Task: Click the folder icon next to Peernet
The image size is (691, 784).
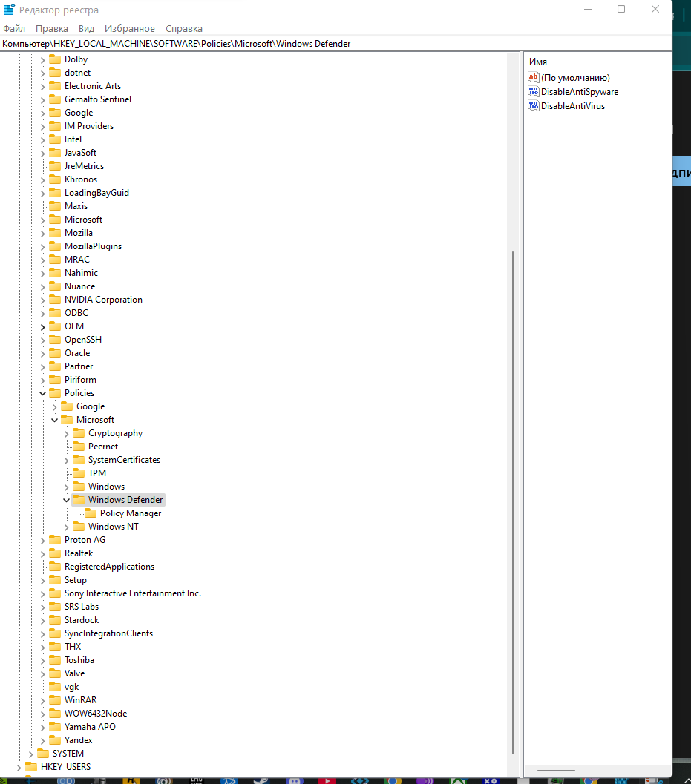Action: pos(79,447)
